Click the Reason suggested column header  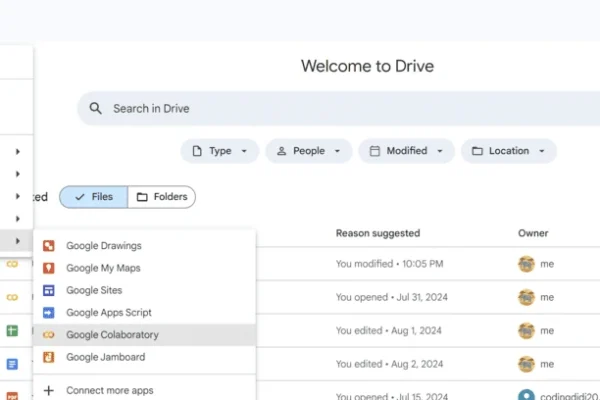click(378, 233)
